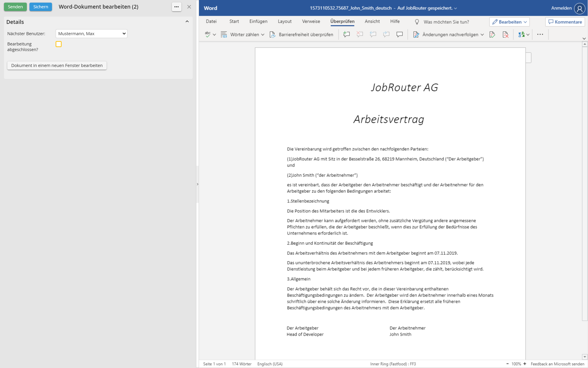
Task: Click the Senden button
Action: [15, 7]
